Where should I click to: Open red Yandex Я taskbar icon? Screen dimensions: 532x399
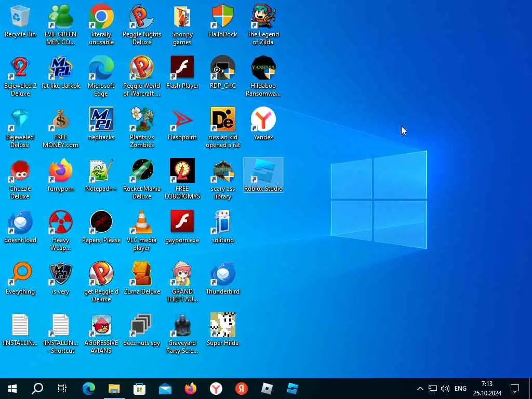point(241,389)
